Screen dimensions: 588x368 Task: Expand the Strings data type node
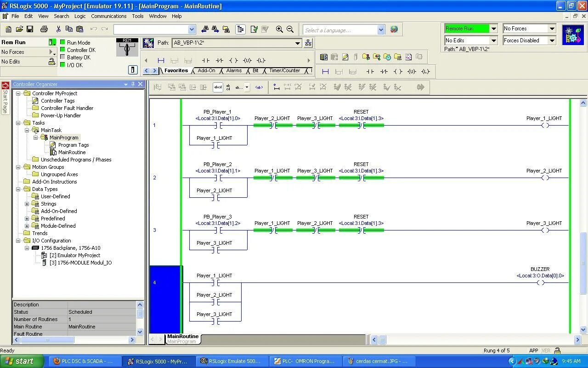click(27, 204)
